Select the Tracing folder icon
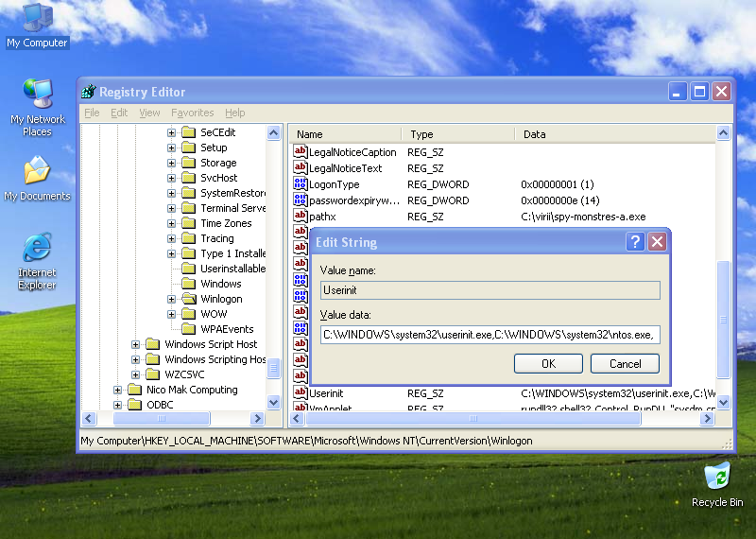Image resolution: width=756 pixels, height=539 pixels. pyautogui.click(x=188, y=238)
